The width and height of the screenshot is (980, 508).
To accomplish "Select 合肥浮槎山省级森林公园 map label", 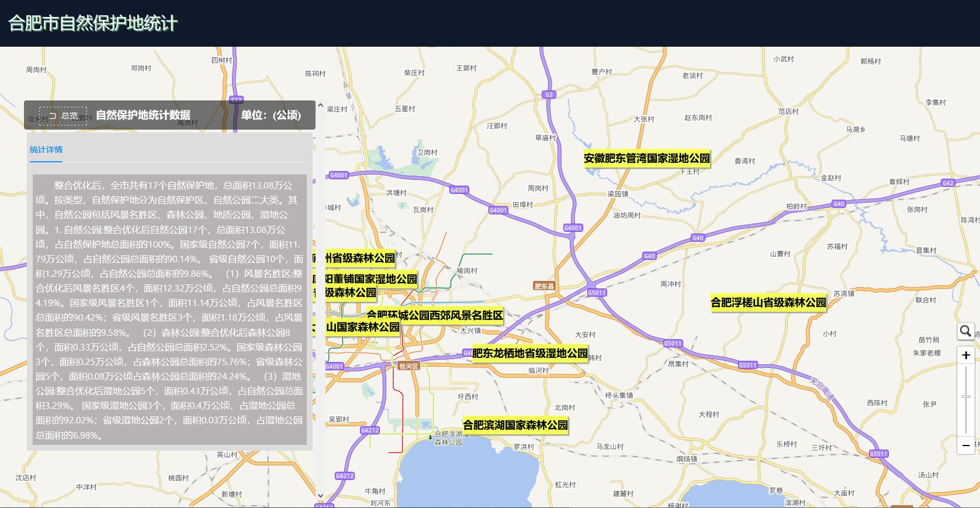I will pyautogui.click(x=768, y=302).
